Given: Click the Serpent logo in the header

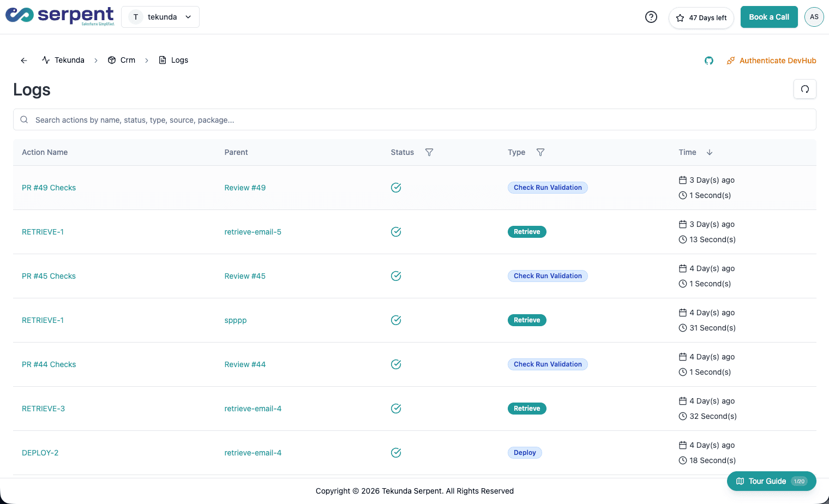Looking at the screenshot, I should 59,16.
